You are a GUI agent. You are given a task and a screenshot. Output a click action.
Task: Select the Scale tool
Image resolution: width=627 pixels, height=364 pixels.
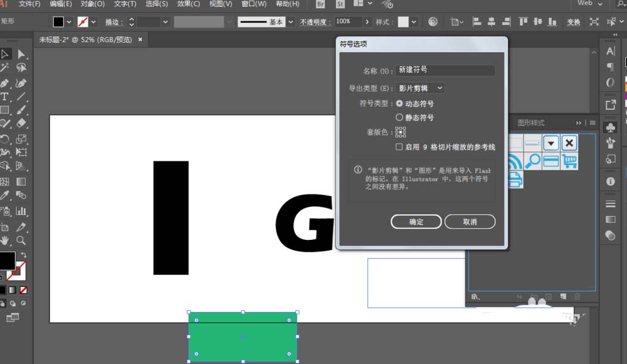21,139
